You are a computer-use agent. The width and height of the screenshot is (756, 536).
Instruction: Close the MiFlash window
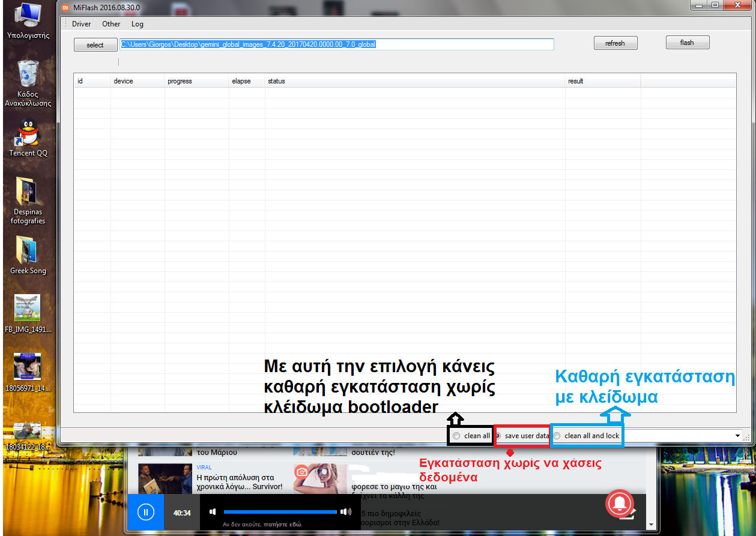[x=737, y=5]
